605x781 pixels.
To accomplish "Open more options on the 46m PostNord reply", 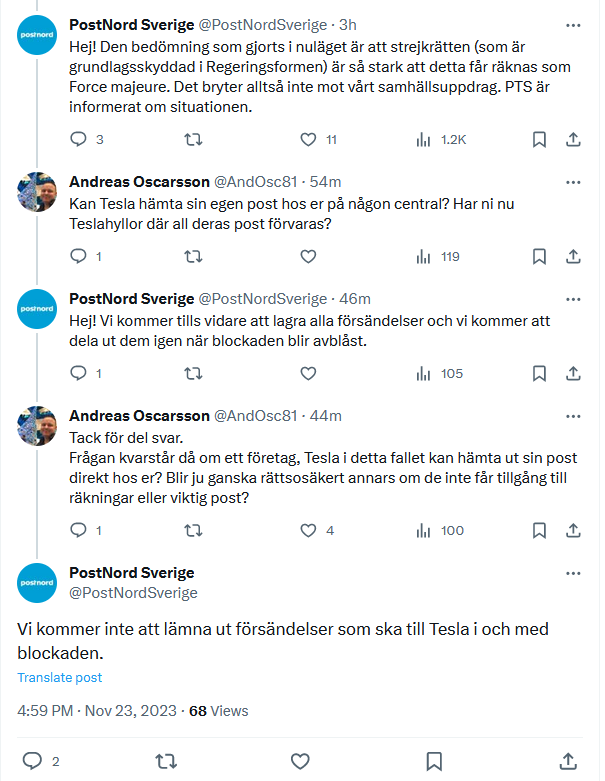I will 573,299.
